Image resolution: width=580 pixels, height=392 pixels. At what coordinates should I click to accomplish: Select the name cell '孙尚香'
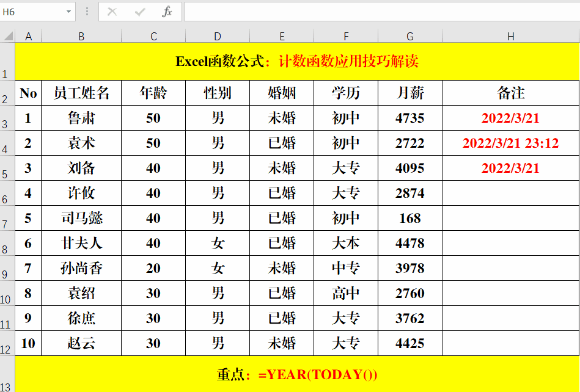tap(81, 268)
